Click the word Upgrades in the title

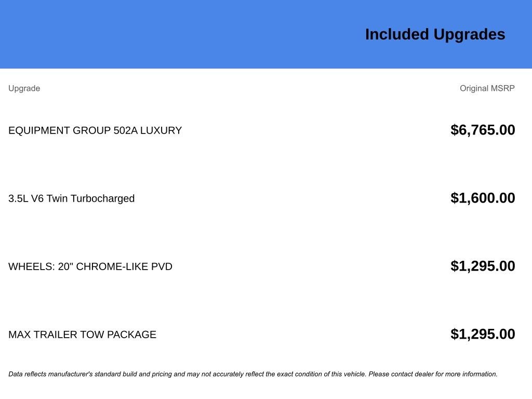469,35
